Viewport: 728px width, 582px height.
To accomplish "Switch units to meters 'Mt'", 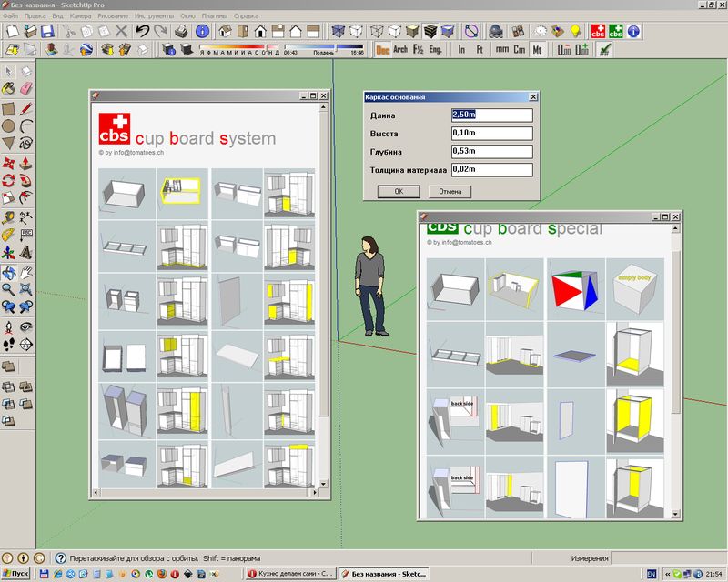I will point(537,50).
